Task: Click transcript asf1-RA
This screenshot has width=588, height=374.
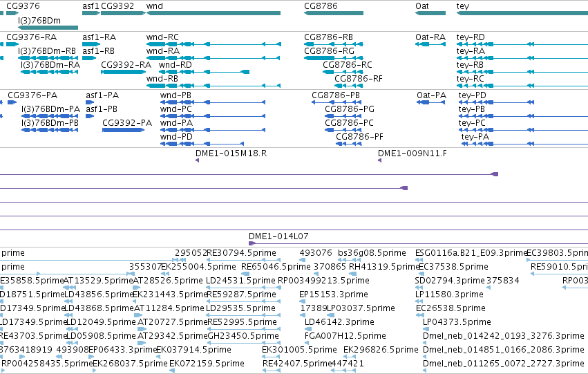Action: click(x=99, y=37)
